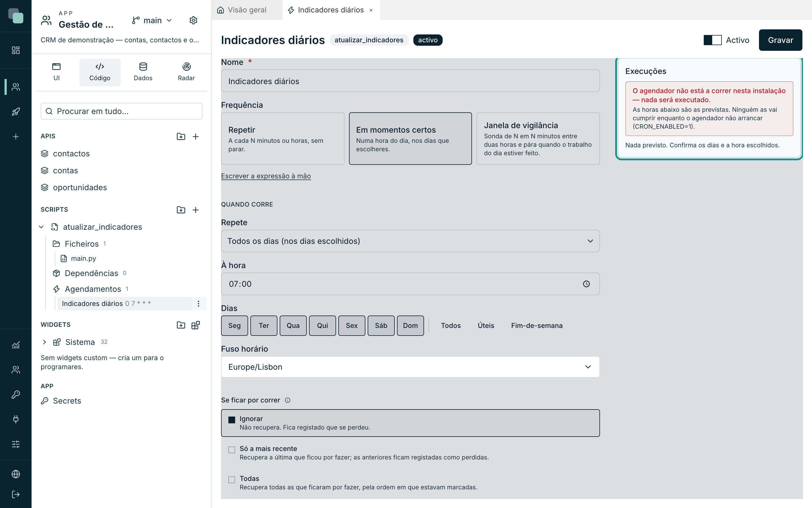Open the analytics chart icon in the left rail

point(16,345)
